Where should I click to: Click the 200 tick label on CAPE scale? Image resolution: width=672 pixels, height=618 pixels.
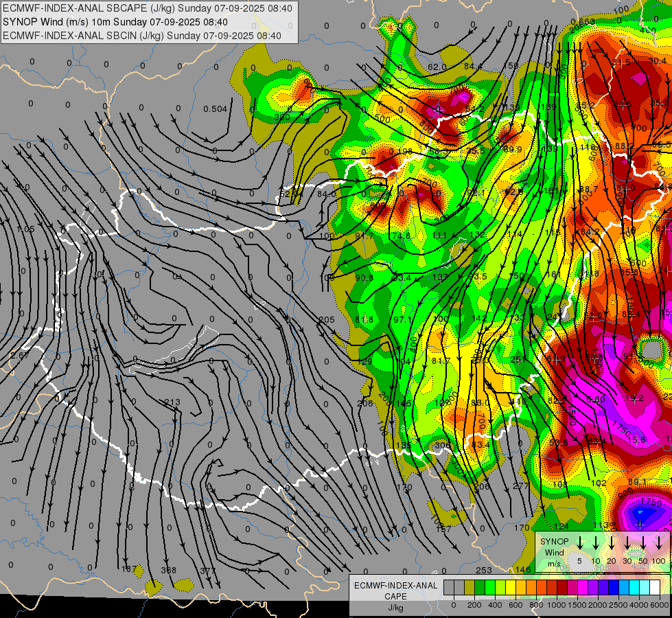[474, 605]
